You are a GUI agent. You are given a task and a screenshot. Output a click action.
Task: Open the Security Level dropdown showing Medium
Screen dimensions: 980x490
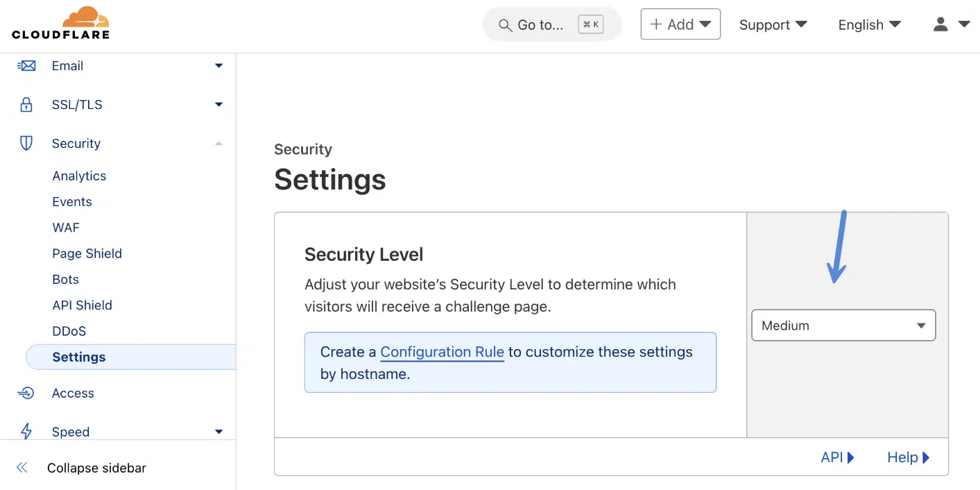tap(843, 325)
